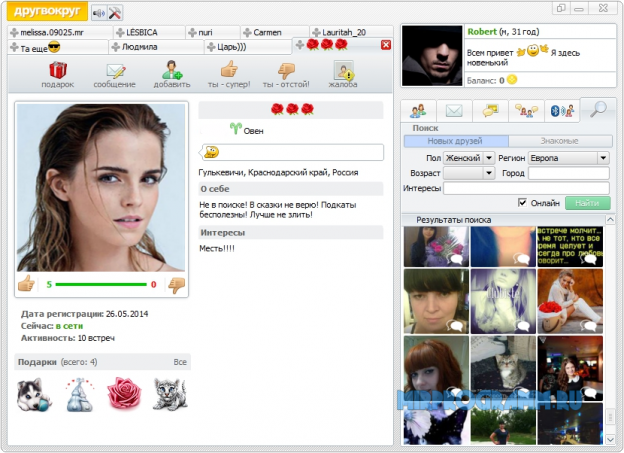Click the green Найти search button
Viewport: 624px width, 453px height.
587,203
